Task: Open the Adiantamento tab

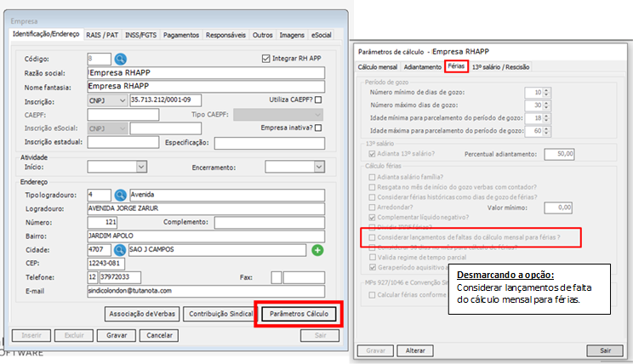Action: [423, 67]
